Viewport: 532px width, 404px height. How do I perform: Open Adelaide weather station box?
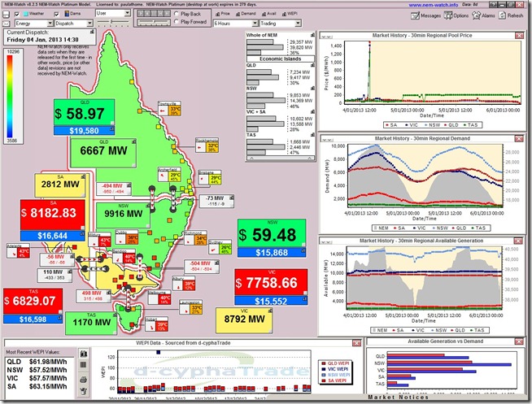18,251
